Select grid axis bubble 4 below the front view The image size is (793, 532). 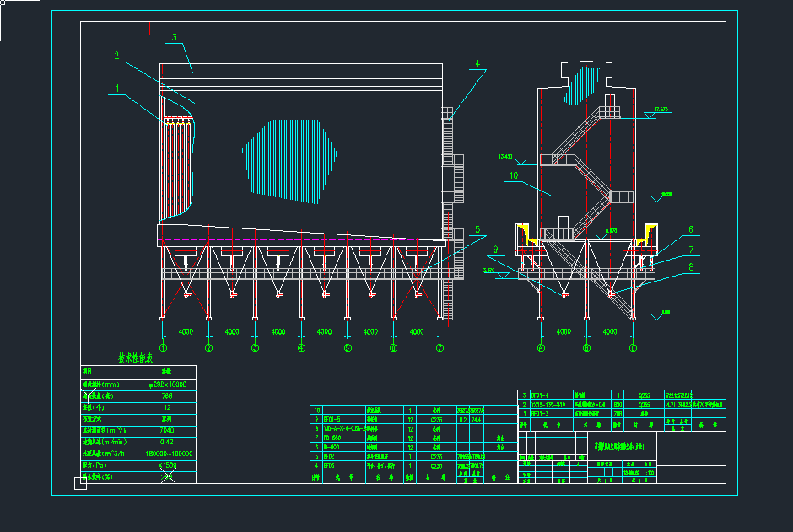301,347
